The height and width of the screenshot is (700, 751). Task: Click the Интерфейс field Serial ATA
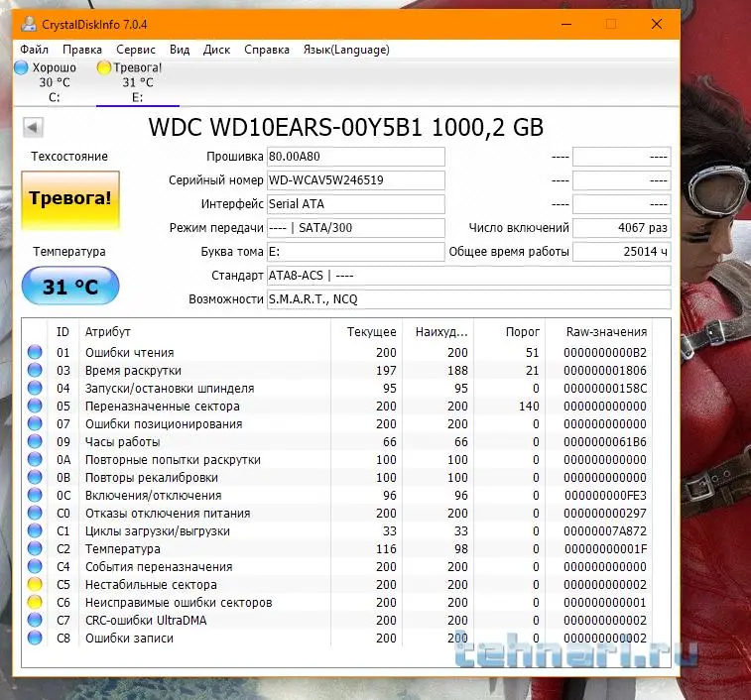[x=355, y=204]
